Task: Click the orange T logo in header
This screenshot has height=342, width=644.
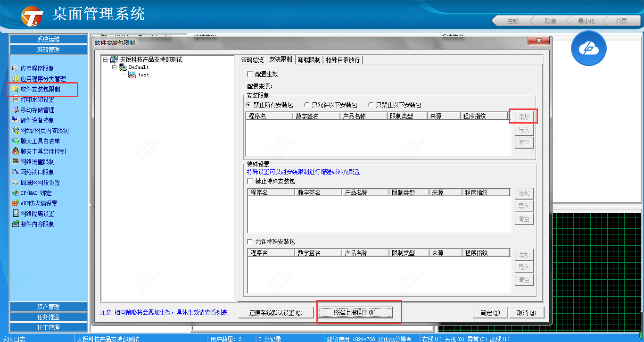Action: tap(32, 16)
